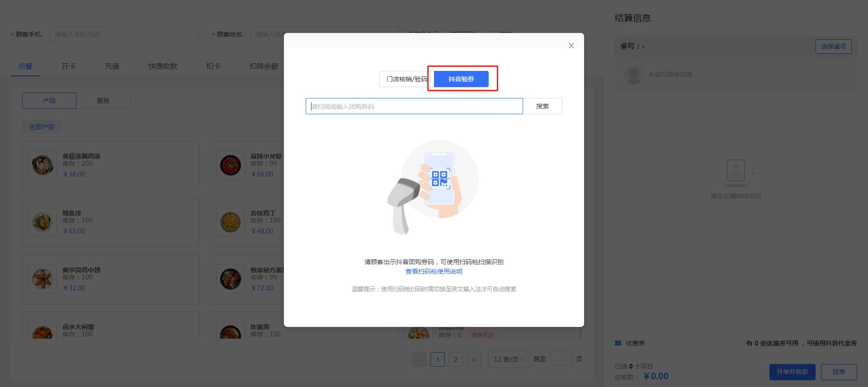Open the 扣除余额 tab

(x=264, y=66)
